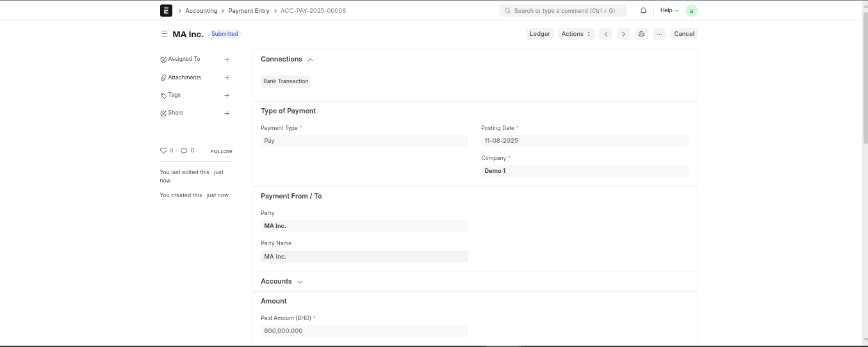
Task: Open the Bank Transaction connection
Action: point(286,81)
